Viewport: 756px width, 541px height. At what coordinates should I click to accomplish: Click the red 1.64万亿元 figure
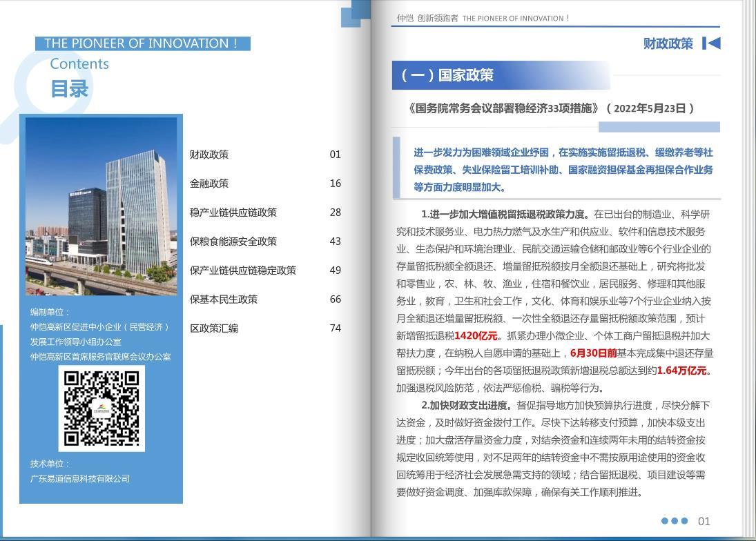coord(681,371)
